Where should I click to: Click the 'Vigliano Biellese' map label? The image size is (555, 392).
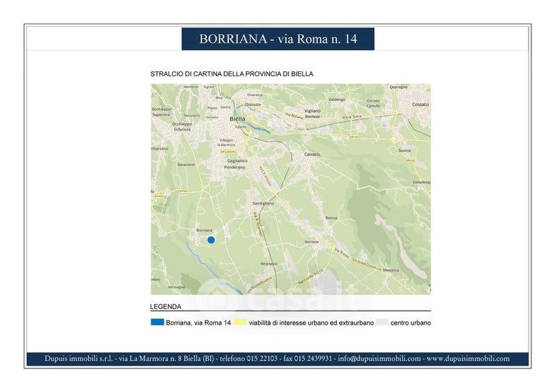[x=312, y=113]
